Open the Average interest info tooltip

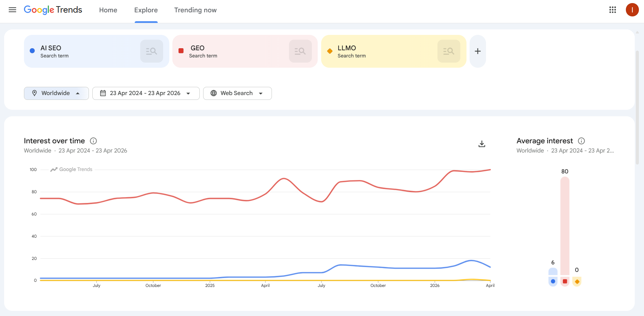tap(581, 141)
